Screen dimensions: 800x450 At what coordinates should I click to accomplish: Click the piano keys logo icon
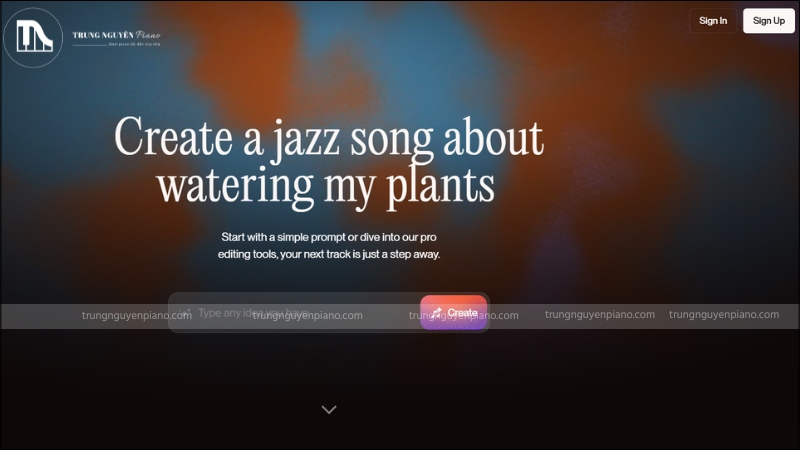34,37
